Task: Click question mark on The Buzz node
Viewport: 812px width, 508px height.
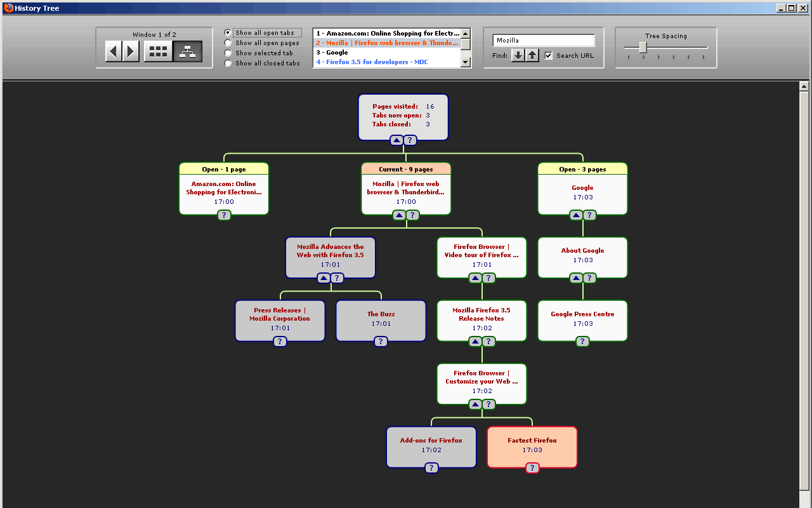Action: (381, 342)
